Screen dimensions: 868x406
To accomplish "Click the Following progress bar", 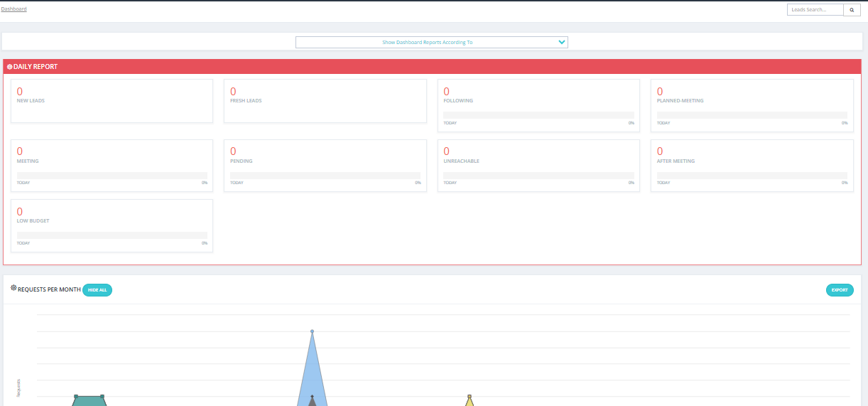I will (x=538, y=114).
